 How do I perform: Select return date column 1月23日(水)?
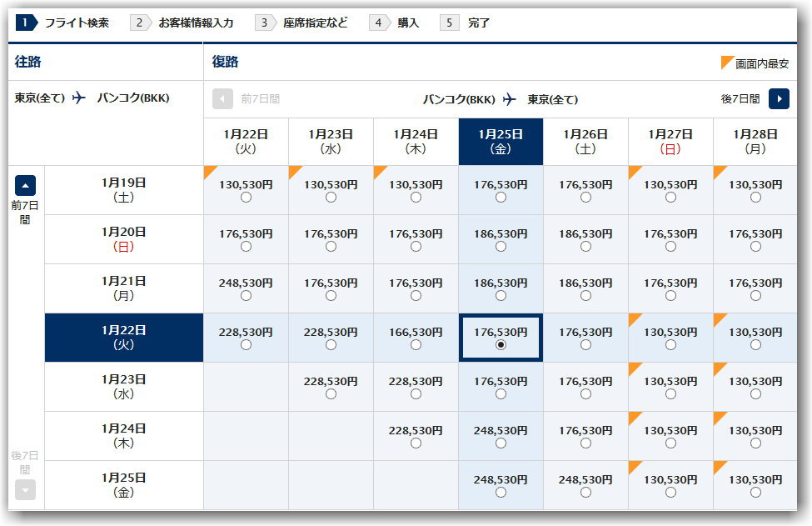[331, 142]
